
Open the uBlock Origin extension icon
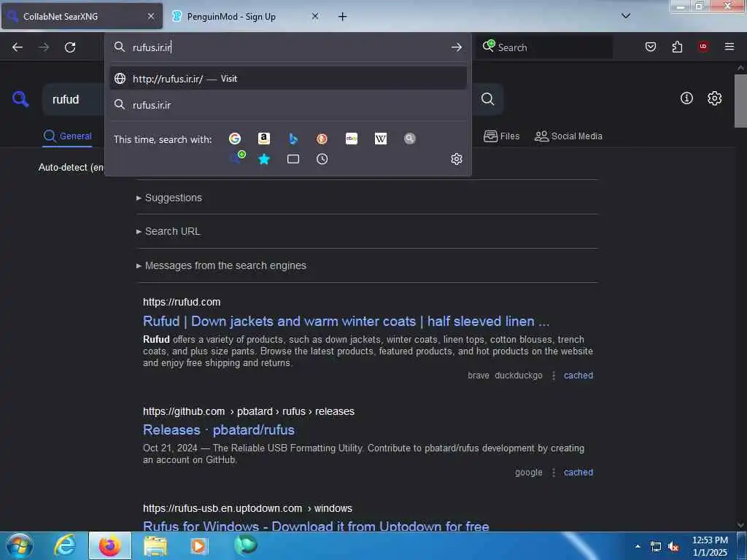point(703,47)
